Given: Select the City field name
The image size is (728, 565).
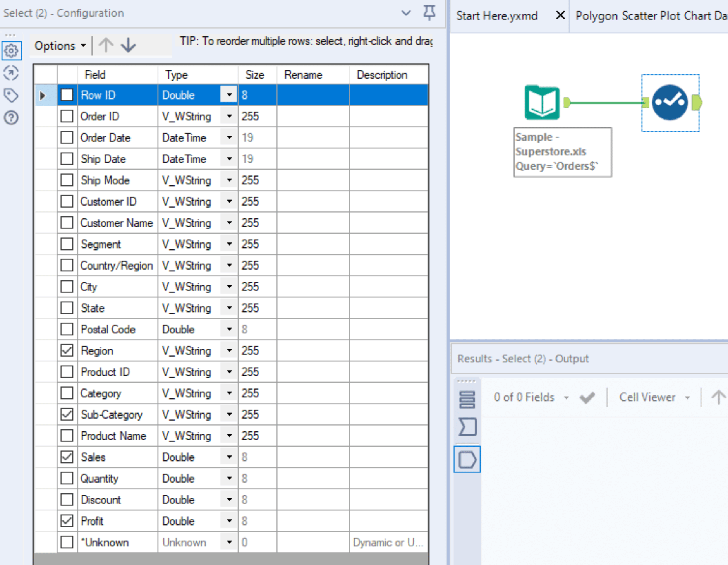Looking at the screenshot, I should click(x=88, y=287).
